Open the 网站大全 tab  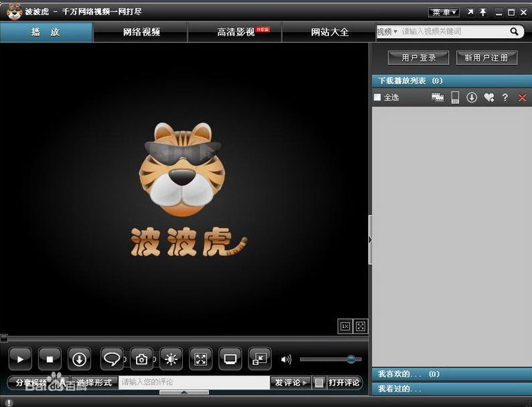330,32
